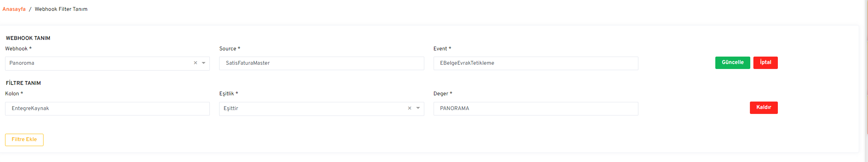
Task: Go to Anasayfa via the breadcrumb
Action: (x=14, y=9)
